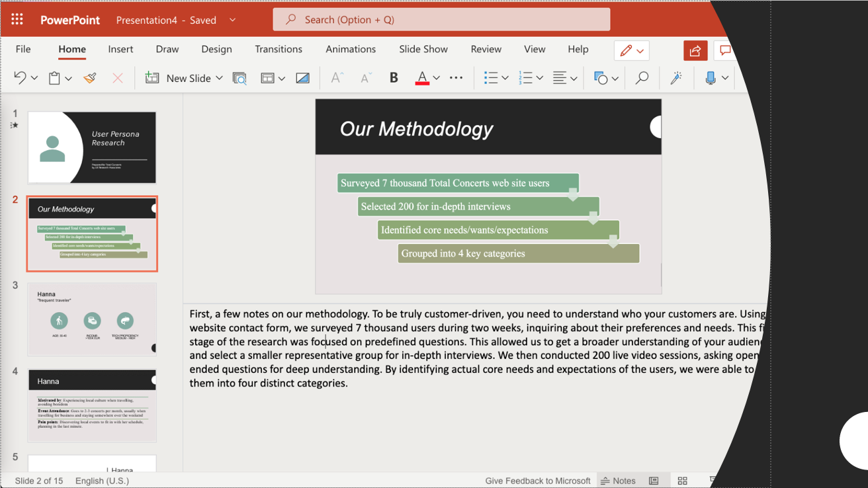Expand the numbering dropdown arrow
868x488 pixels.
click(x=540, y=78)
